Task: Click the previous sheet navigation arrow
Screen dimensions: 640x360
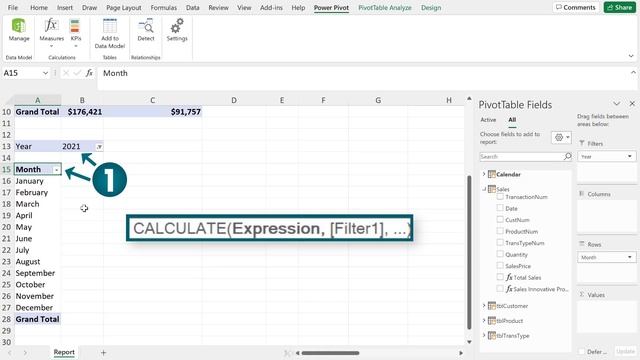Action: 9,352
